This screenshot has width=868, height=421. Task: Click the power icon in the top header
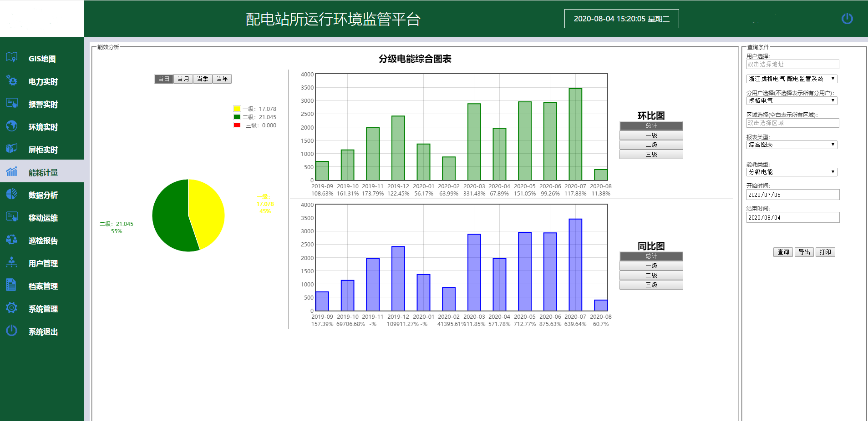pyautogui.click(x=847, y=19)
